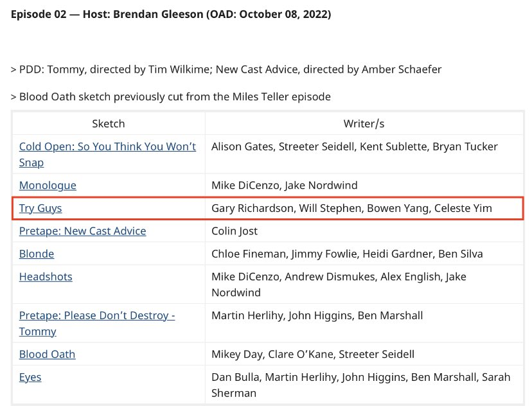This screenshot has width=532, height=413.
Task: Click the Blood Oath previously cut note
Action: pyautogui.click(x=171, y=96)
